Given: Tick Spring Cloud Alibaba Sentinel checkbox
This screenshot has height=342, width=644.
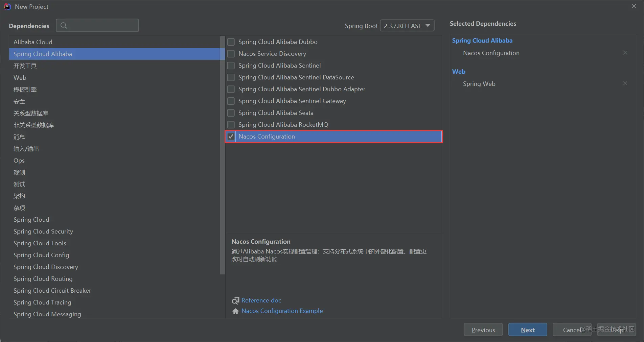Looking at the screenshot, I should click(231, 66).
